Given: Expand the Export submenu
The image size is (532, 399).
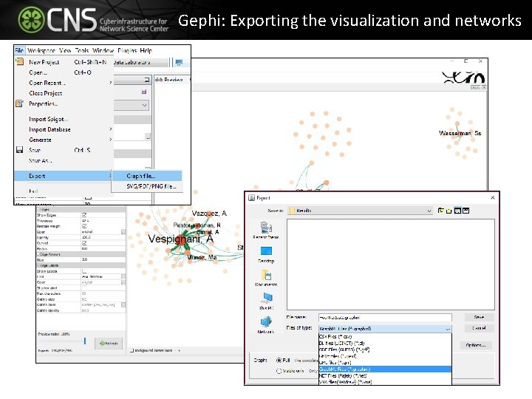Looking at the screenshot, I should click(64, 176).
